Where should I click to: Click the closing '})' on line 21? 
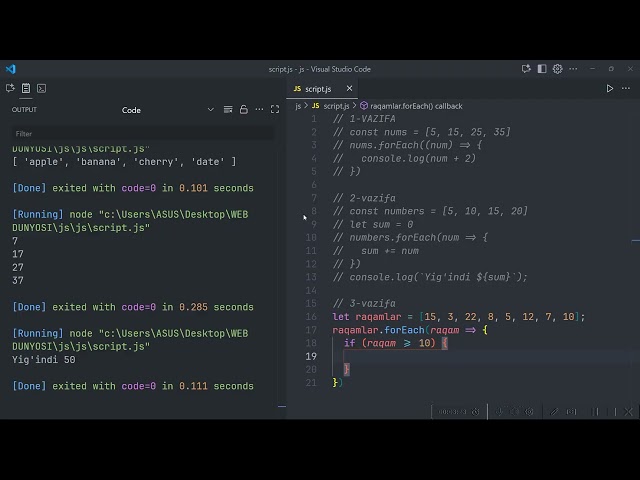point(338,382)
